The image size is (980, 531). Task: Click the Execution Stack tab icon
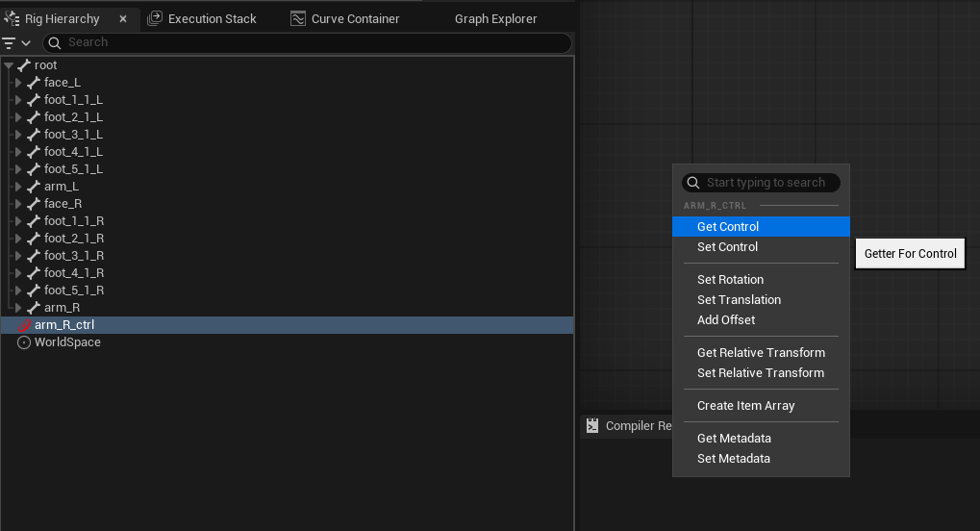click(x=155, y=19)
